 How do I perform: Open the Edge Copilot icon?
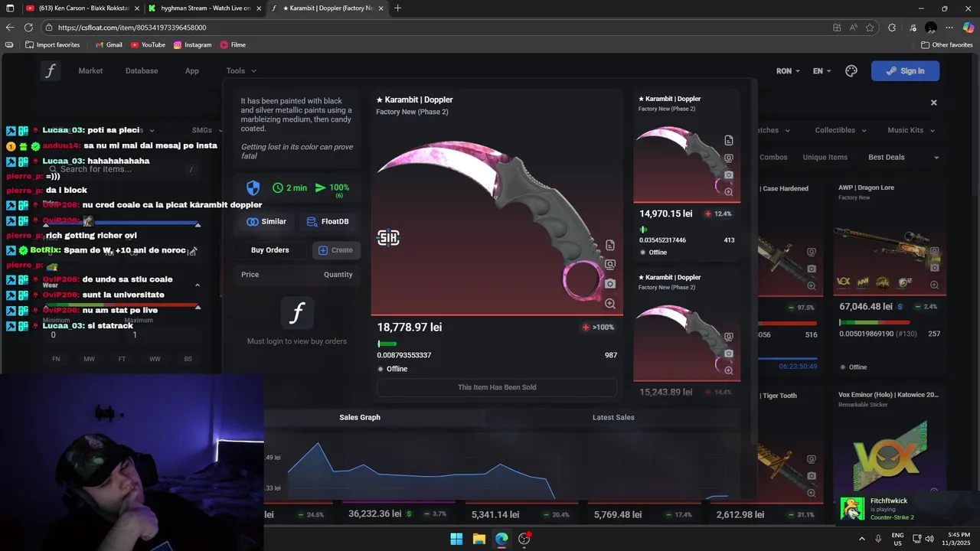coord(969,28)
